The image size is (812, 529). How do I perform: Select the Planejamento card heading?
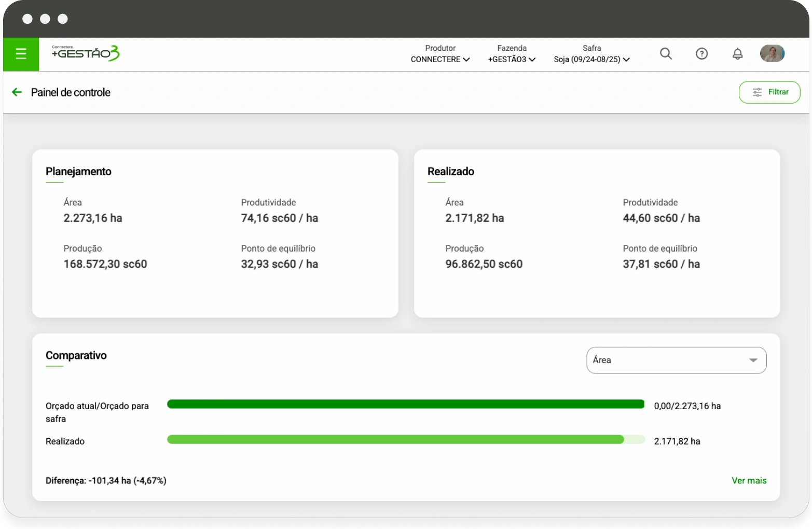click(x=78, y=172)
